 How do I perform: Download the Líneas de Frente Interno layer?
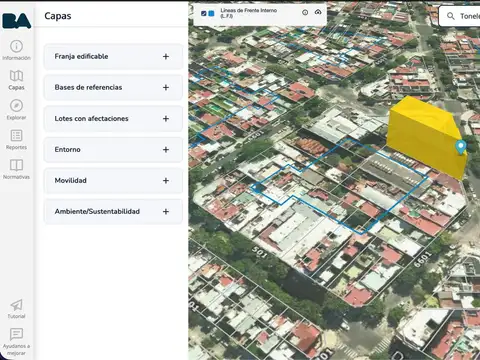[318, 12]
